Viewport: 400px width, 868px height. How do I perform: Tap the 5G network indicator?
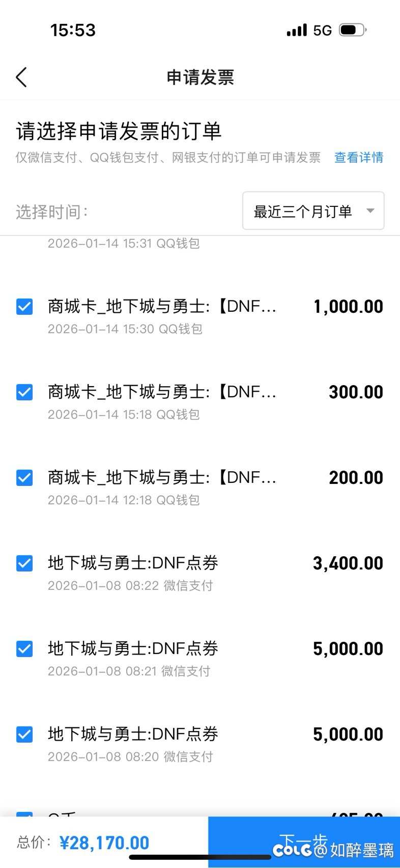tap(323, 31)
